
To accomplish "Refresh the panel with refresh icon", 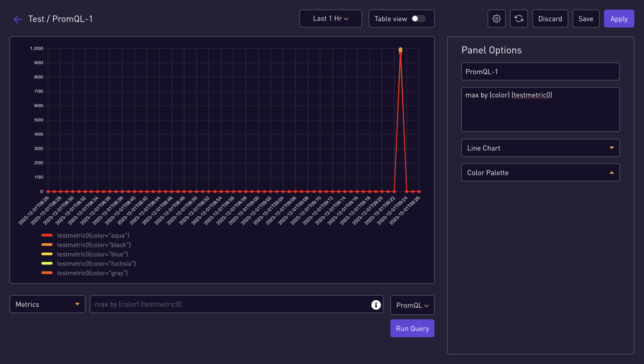I will tap(519, 19).
